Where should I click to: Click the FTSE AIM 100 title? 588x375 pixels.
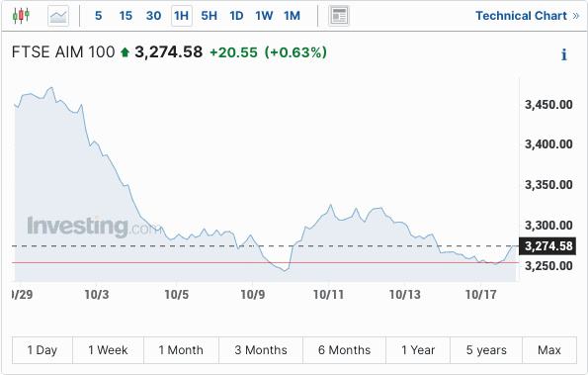click(63, 52)
